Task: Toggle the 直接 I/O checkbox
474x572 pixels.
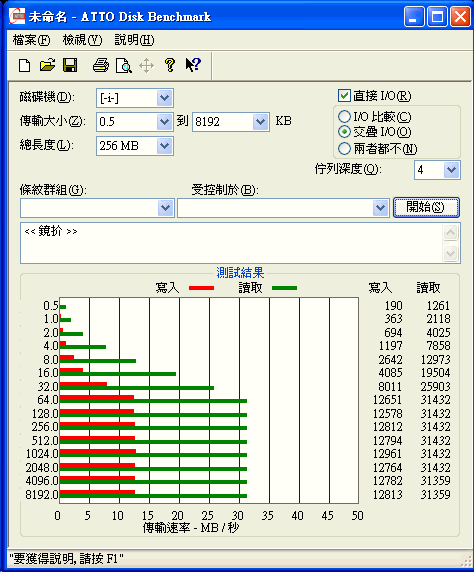Action: click(344, 96)
